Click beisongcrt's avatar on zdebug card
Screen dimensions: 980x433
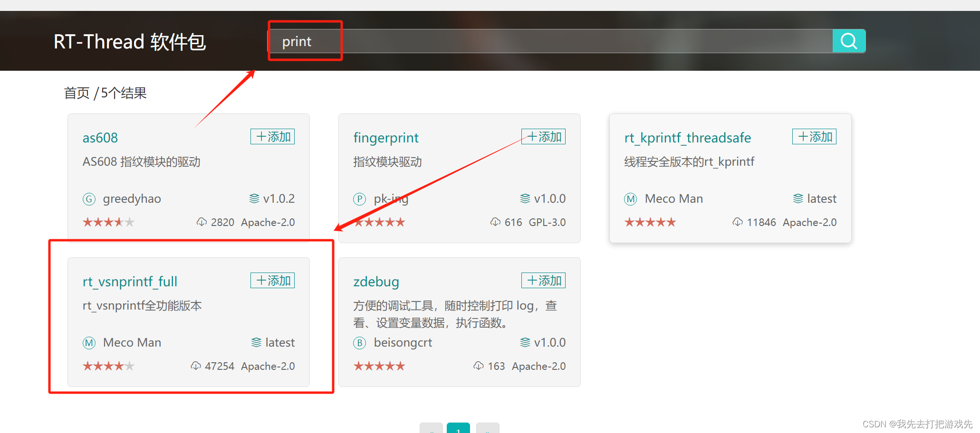point(360,343)
